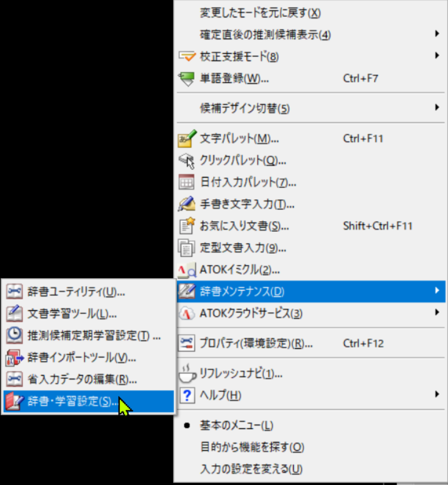448x485 pixels.
Task: Open 文書学習ツール(L)... in submenu
Action: pyautogui.click(x=89, y=313)
